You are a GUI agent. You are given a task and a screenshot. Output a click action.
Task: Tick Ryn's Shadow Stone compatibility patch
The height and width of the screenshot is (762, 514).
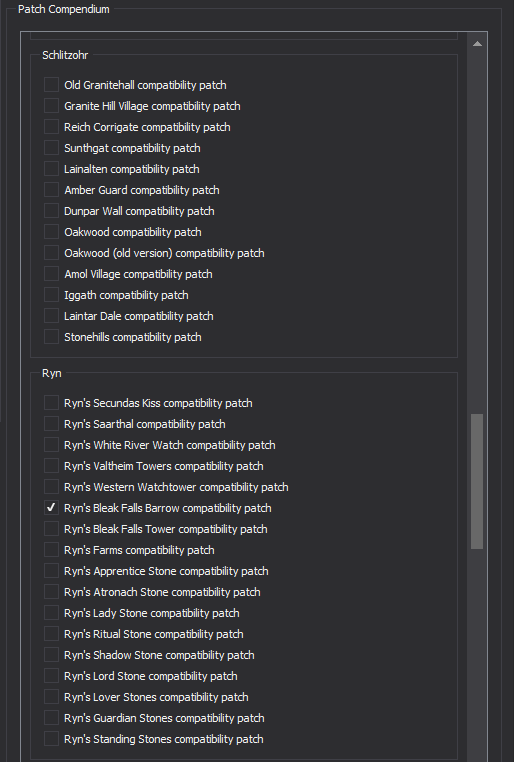pos(51,654)
